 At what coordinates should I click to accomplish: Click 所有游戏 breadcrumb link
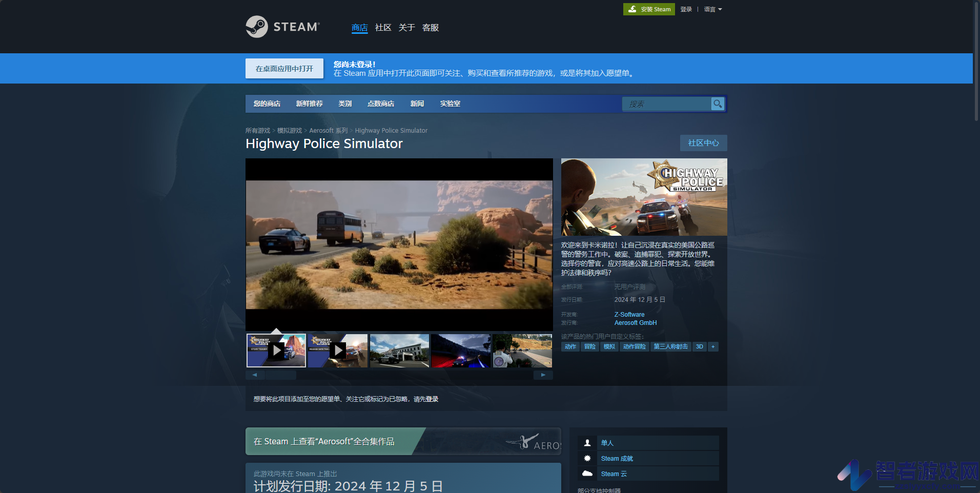click(258, 131)
